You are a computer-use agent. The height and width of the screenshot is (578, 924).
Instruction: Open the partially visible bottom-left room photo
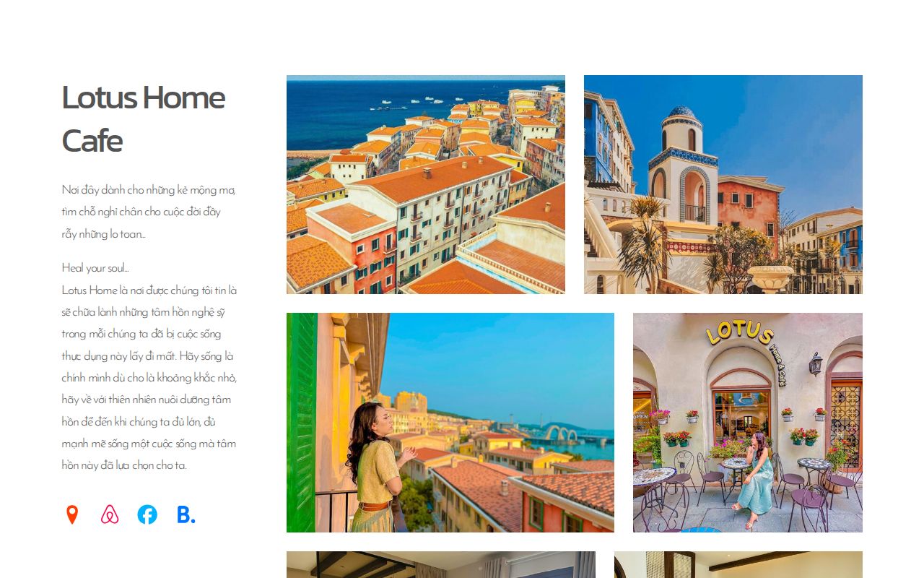click(441, 564)
